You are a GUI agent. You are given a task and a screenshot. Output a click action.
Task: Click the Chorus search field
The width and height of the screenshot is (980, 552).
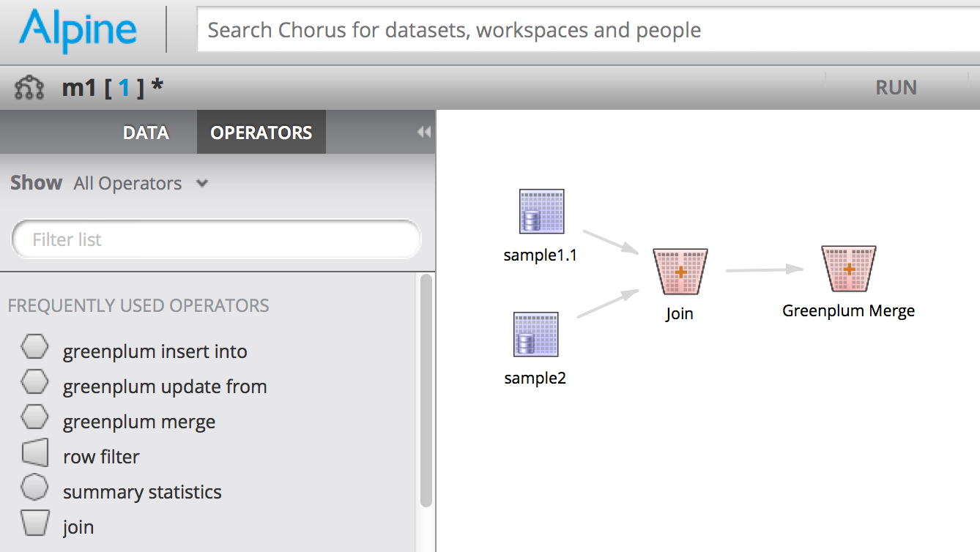(513, 30)
